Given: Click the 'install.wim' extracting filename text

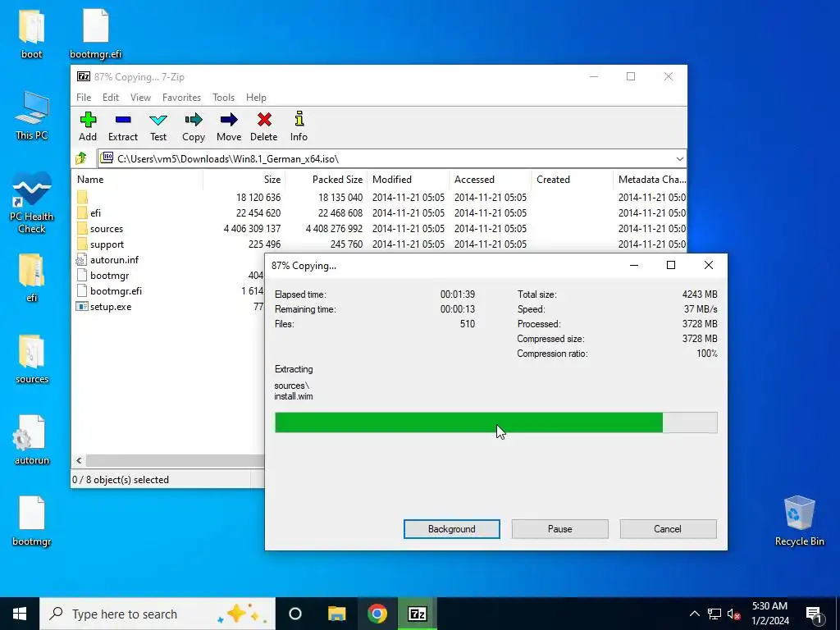Looking at the screenshot, I should pyautogui.click(x=294, y=396).
